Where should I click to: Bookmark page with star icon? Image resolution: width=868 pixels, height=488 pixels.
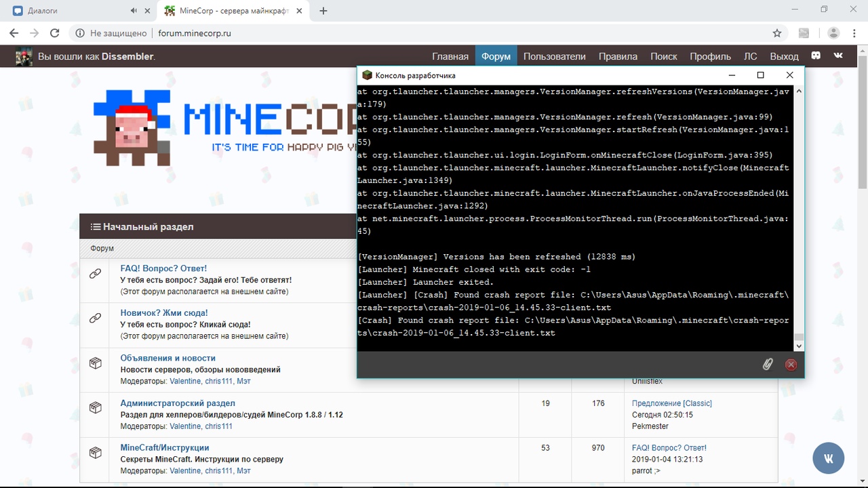(777, 33)
